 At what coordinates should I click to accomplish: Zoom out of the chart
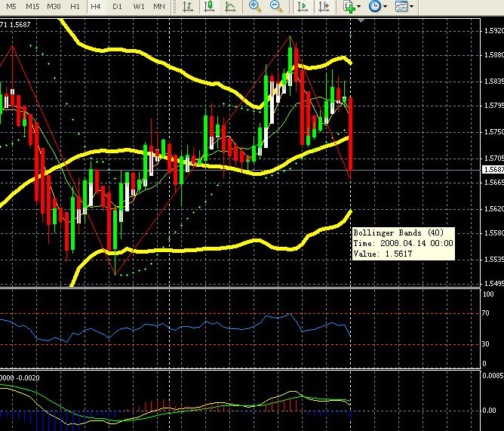(276, 7)
